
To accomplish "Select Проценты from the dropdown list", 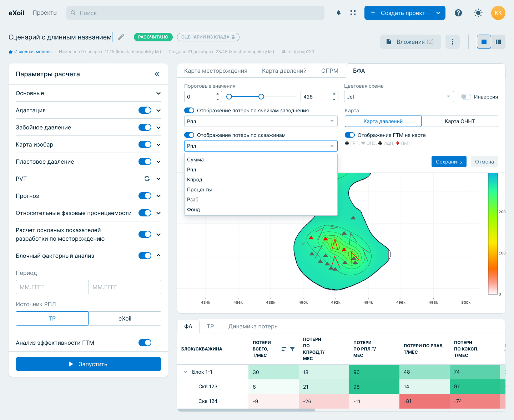I will tap(200, 189).
